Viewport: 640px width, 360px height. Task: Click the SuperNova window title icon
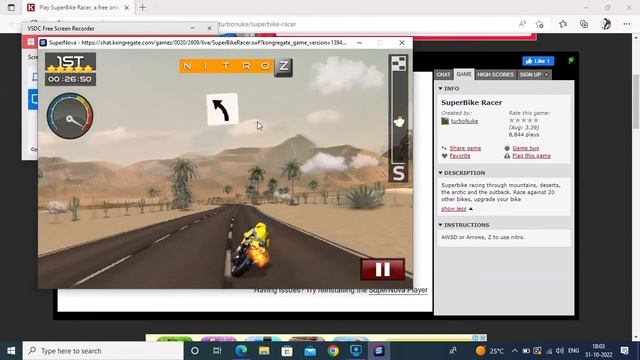click(43, 42)
